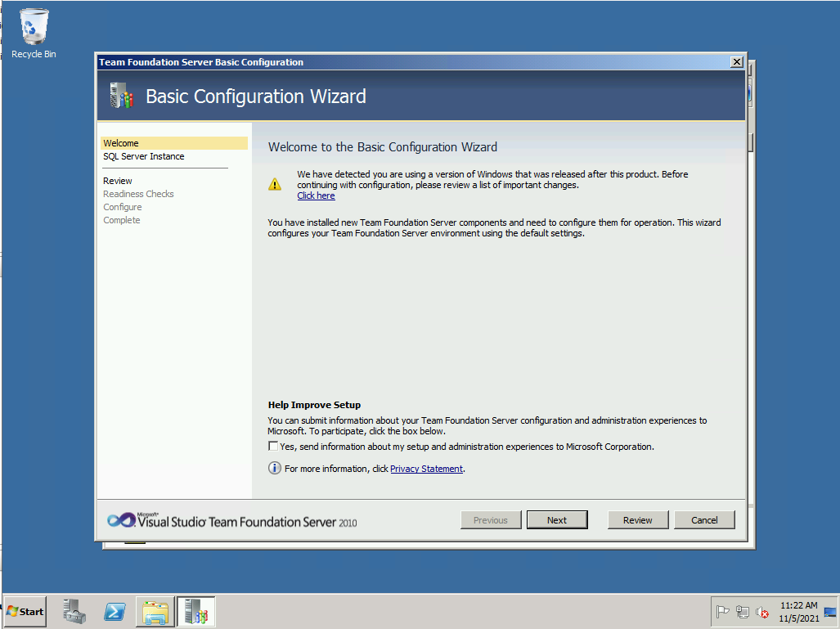Screen dimensions: 840x629
Task: Open the Privacy Statement link
Action: pos(426,469)
